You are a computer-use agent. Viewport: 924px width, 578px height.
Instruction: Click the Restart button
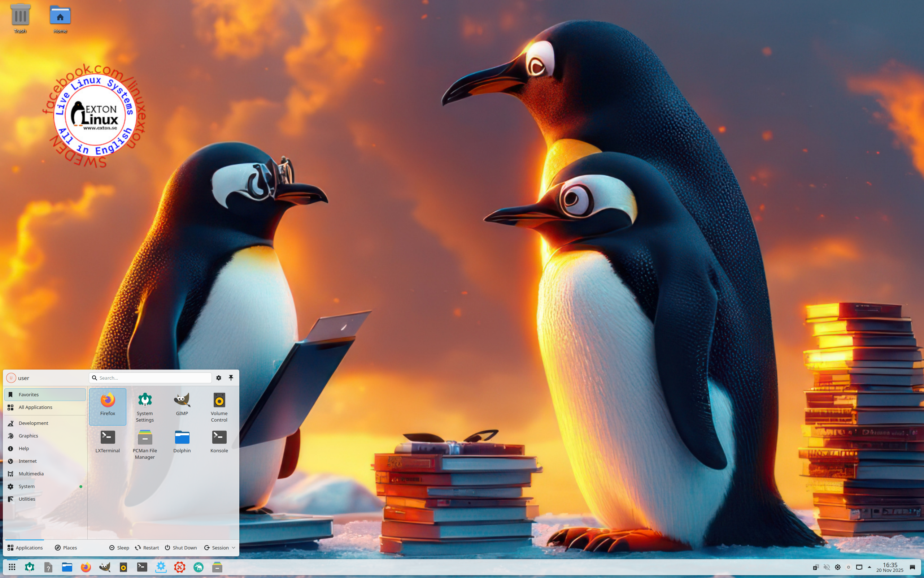tap(147, 548)
